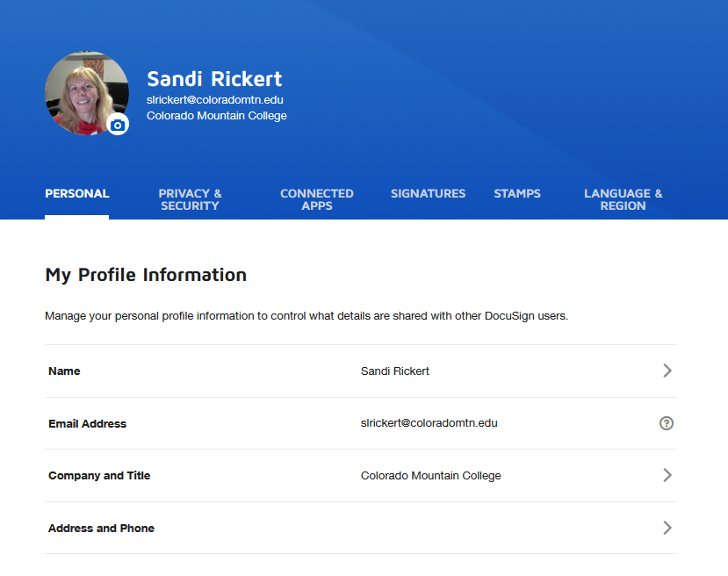Go to the Signatures tab
The width and height of the screenshot is (728, 576).
pyautogui.click(x=428, y=193)
